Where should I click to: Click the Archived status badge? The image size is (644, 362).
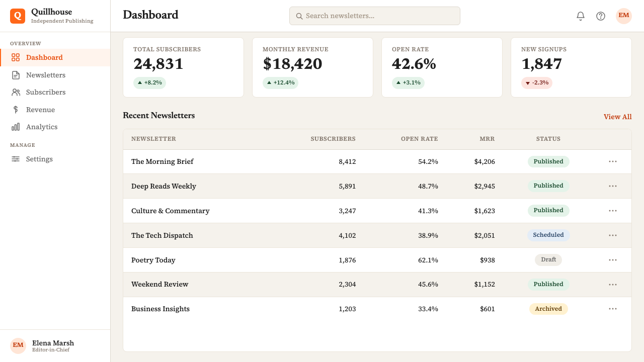[548, 309]
